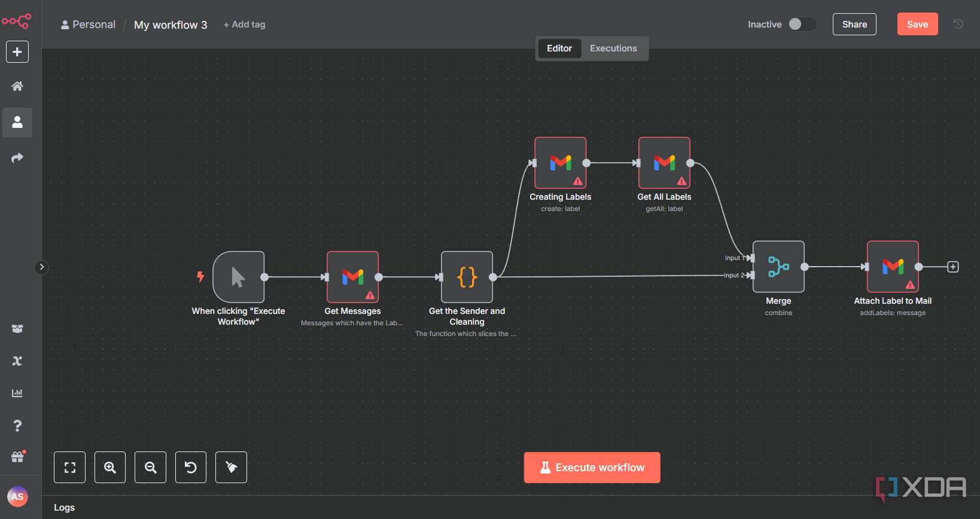
Task: Open the Personal project breadcrumb
Action: [x=88, y=25]
